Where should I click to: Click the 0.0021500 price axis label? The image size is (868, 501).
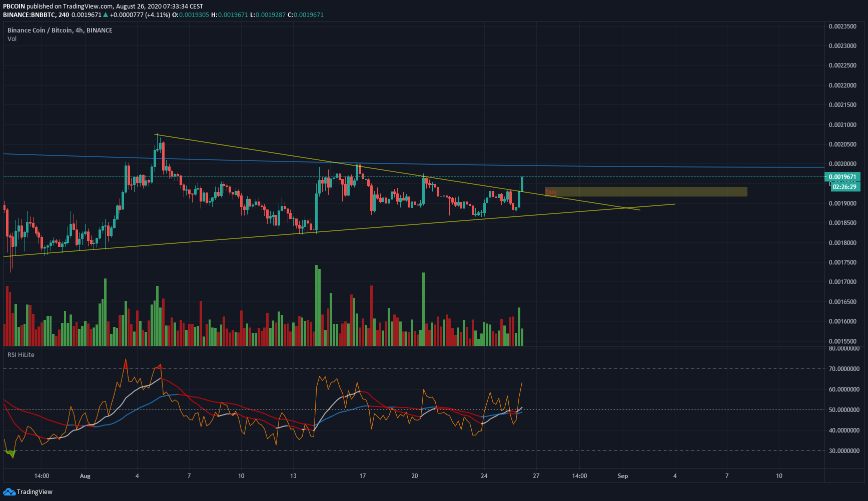click(x=842, y=104)
